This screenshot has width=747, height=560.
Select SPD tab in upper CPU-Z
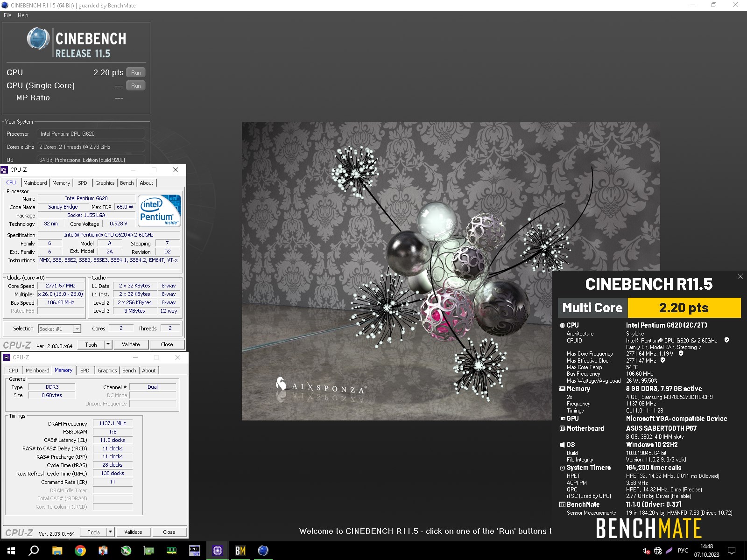[83, 183]
